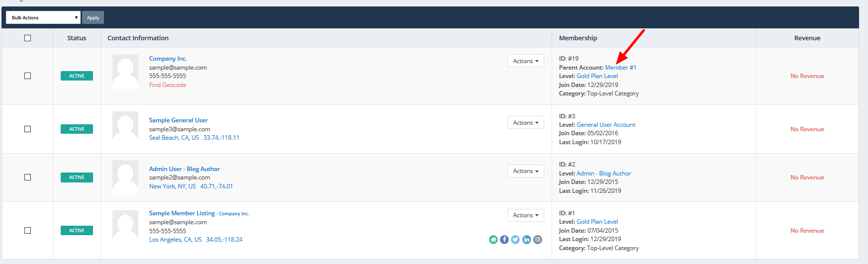Image resolution: width=868 pixels, height=264 pixels.
Task: Expand Actions menu for Sample General User
Action: click(x=526, y=122)
